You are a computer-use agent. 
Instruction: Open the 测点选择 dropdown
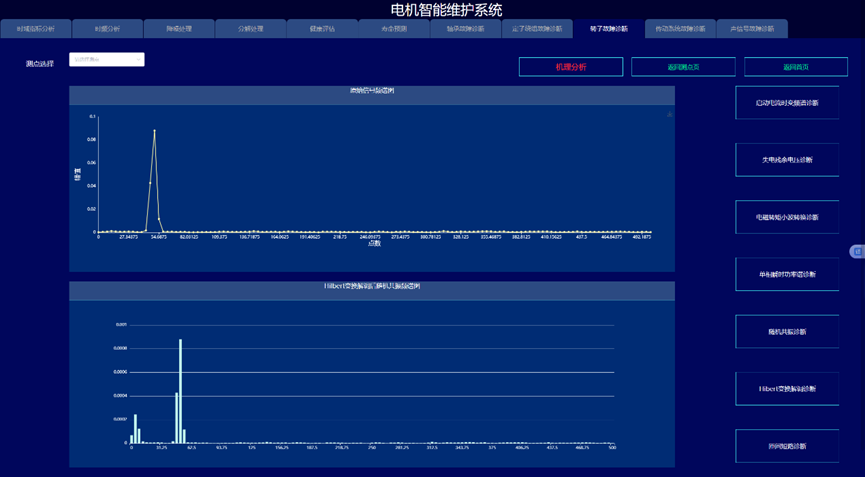coord(107,60)
